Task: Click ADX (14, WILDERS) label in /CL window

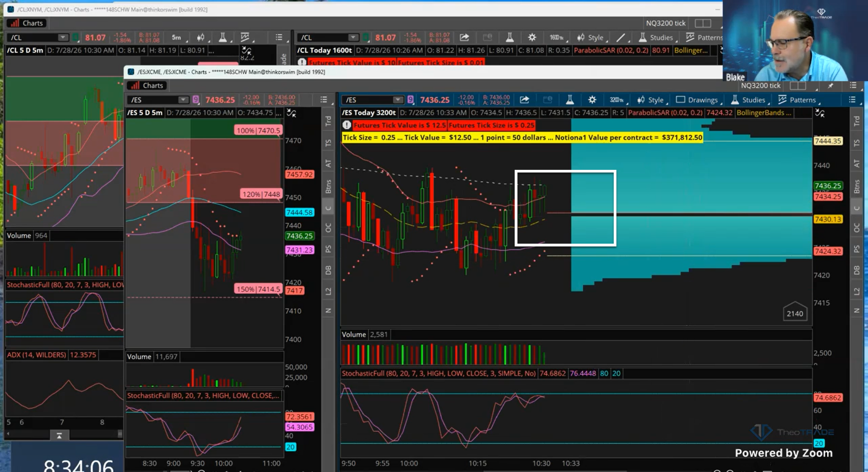Action: 36,355
